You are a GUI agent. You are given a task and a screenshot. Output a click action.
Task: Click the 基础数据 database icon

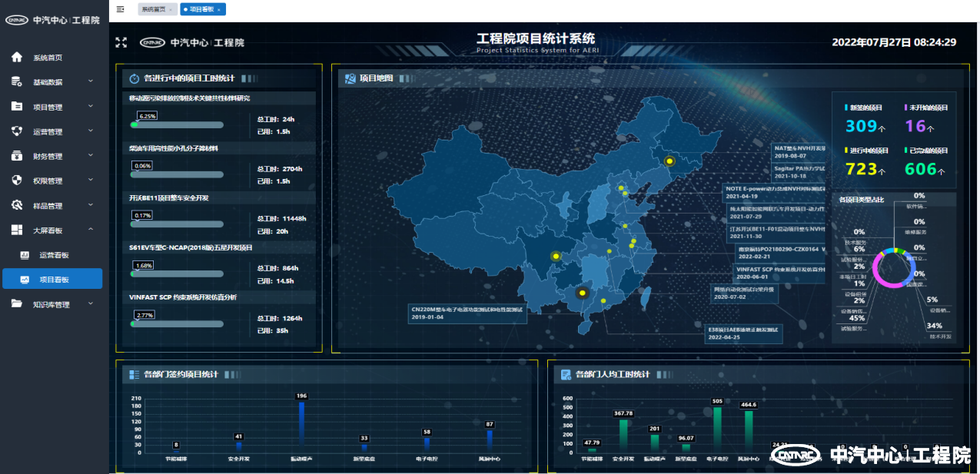tap(17, 82)
